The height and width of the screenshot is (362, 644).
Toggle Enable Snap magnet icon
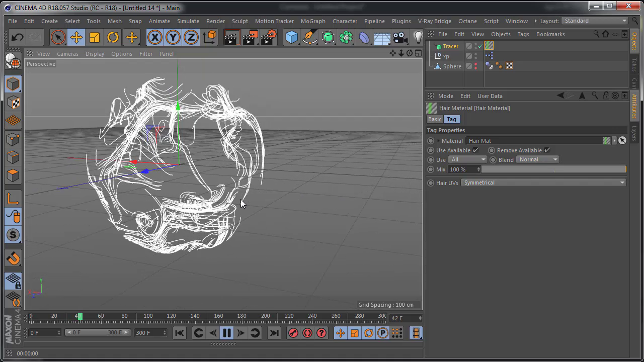pos(13,258)
